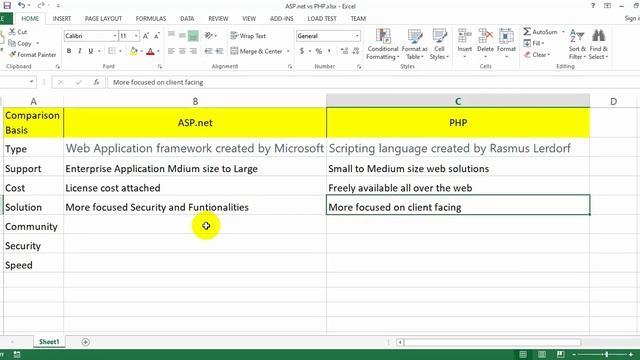Toggle underline formatting

click(91, 51)
